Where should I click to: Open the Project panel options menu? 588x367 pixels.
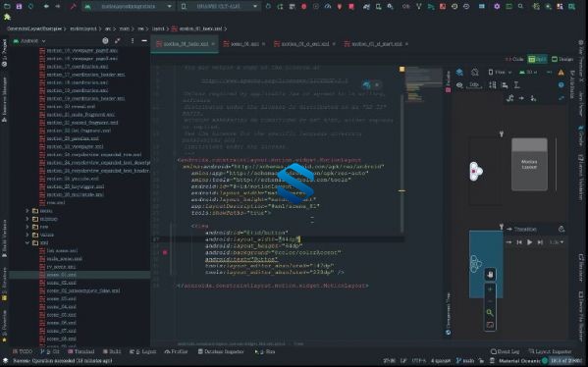tap(133, 40)
